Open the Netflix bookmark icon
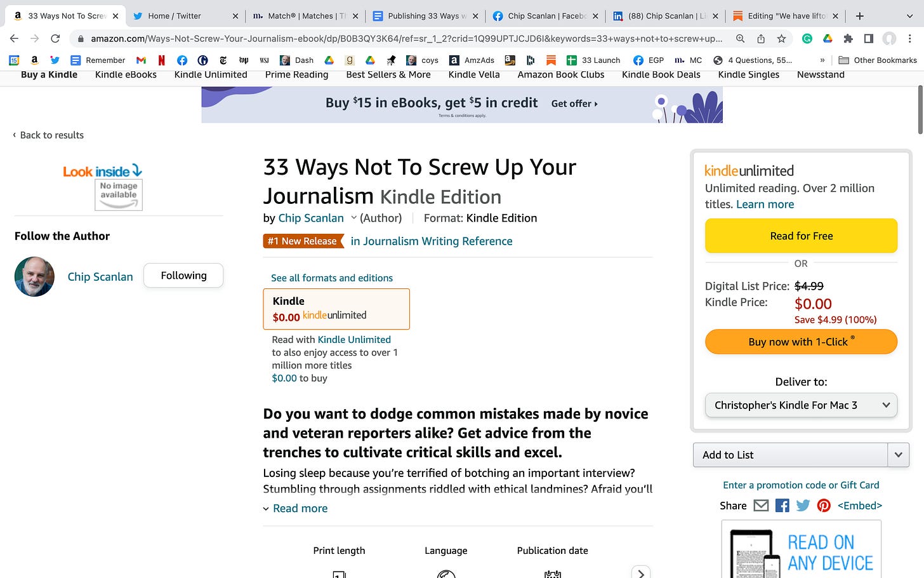924x578 pixels. click(162, 60)
